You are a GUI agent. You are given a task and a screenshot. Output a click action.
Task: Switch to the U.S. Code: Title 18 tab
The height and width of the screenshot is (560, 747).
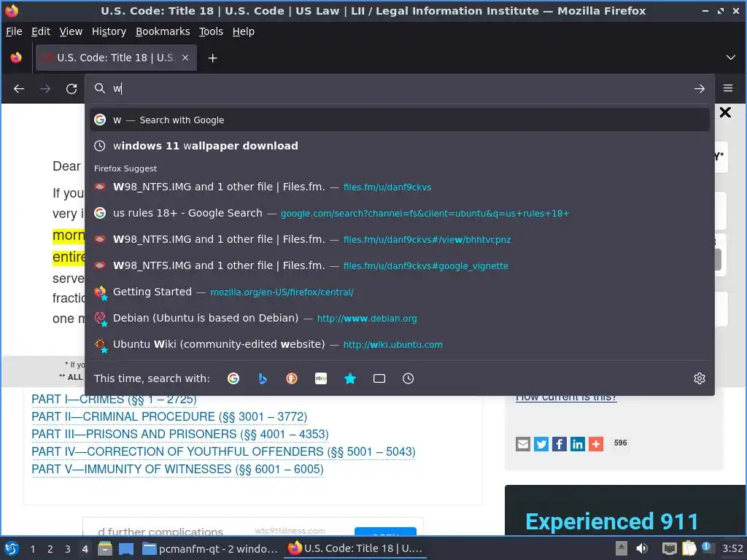116,58
